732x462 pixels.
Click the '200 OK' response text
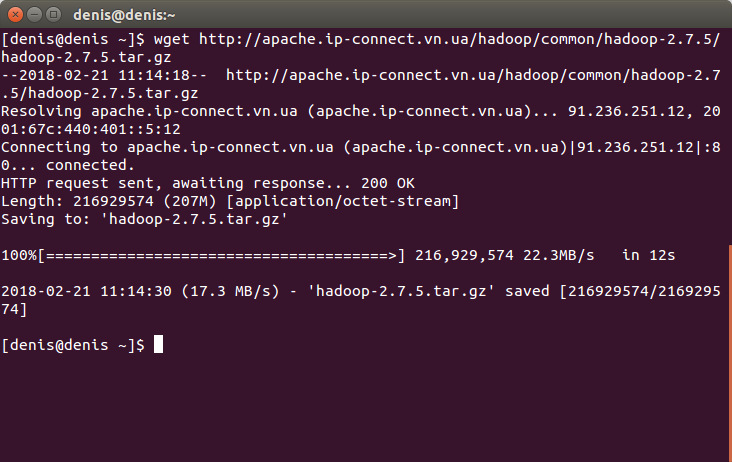pyautogui.click(x=387, y=183)
